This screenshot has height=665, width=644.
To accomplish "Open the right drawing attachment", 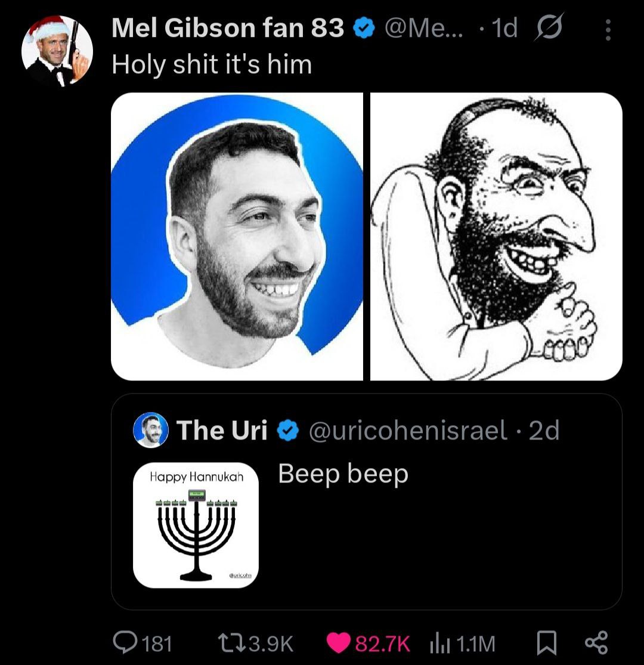I will tap(496, 236).
